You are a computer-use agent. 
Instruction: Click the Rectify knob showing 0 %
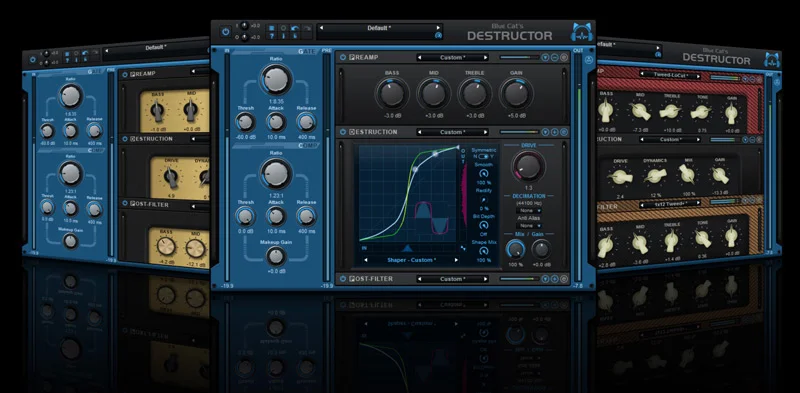tap(484, 200)
